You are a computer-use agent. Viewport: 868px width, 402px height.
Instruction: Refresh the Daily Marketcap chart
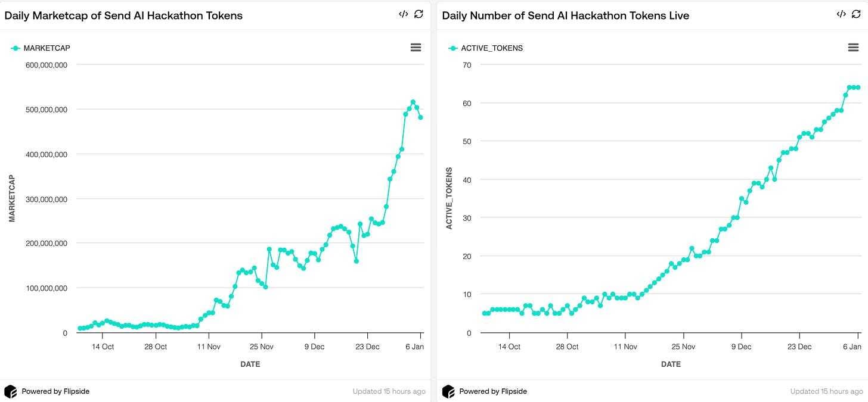click(x=419, y=14)
